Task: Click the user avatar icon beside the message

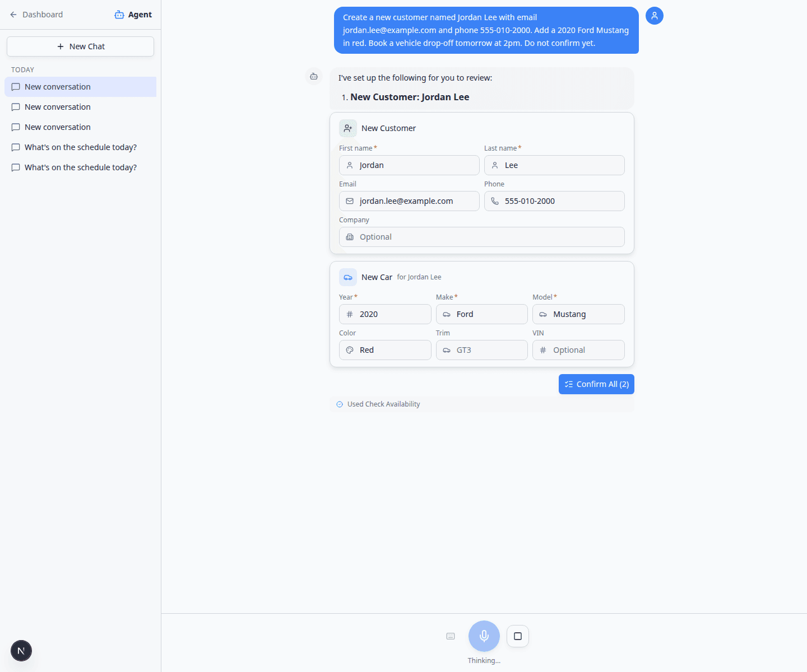Action: (655, 16)
